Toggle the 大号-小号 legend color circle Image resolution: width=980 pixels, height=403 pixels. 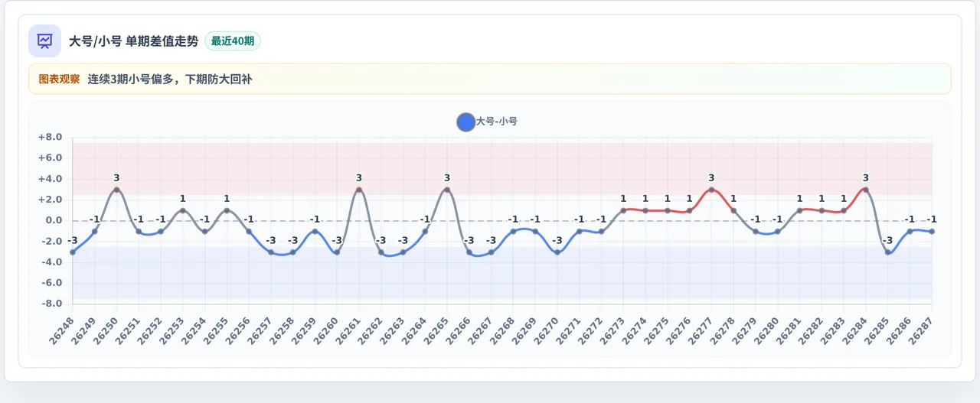[x=465, y=122]
